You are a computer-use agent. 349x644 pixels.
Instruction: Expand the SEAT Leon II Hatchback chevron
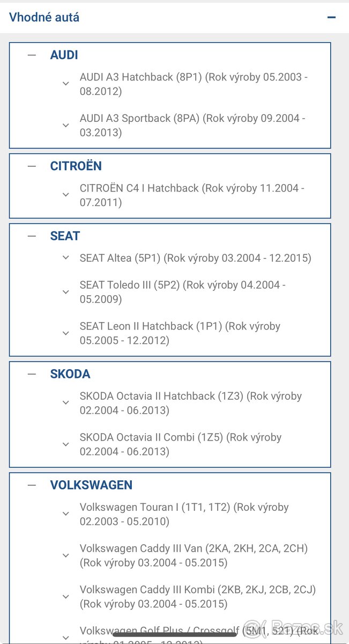pos(66,333)
